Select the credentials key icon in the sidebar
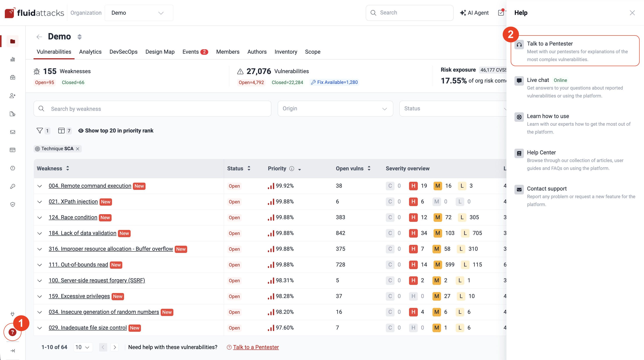The height and width of the screenshot is (360, 644). click(x=12, y=186)
